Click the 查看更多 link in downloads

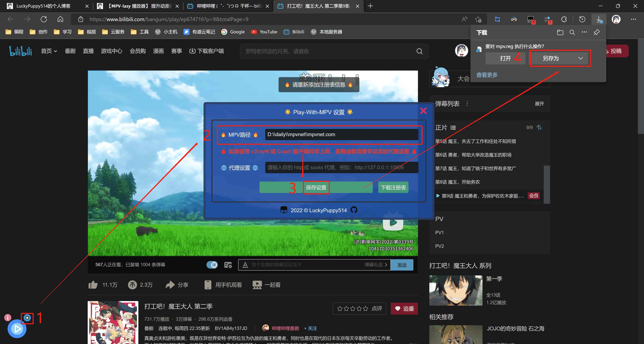(487, 75)
